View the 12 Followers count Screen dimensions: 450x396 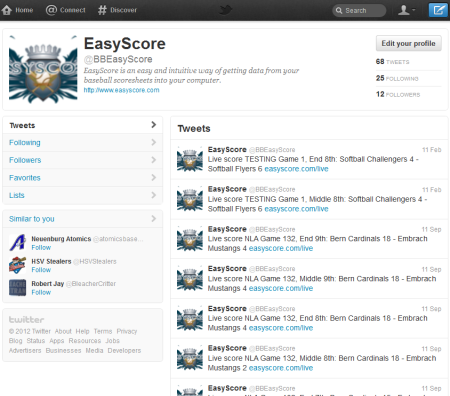pos(398,94)
